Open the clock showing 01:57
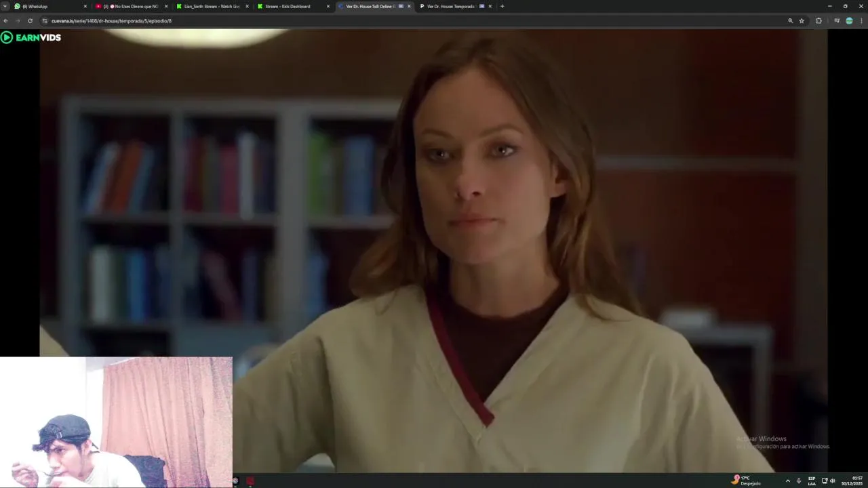Screen dimensions: 868x488 (x=852, y=481)
